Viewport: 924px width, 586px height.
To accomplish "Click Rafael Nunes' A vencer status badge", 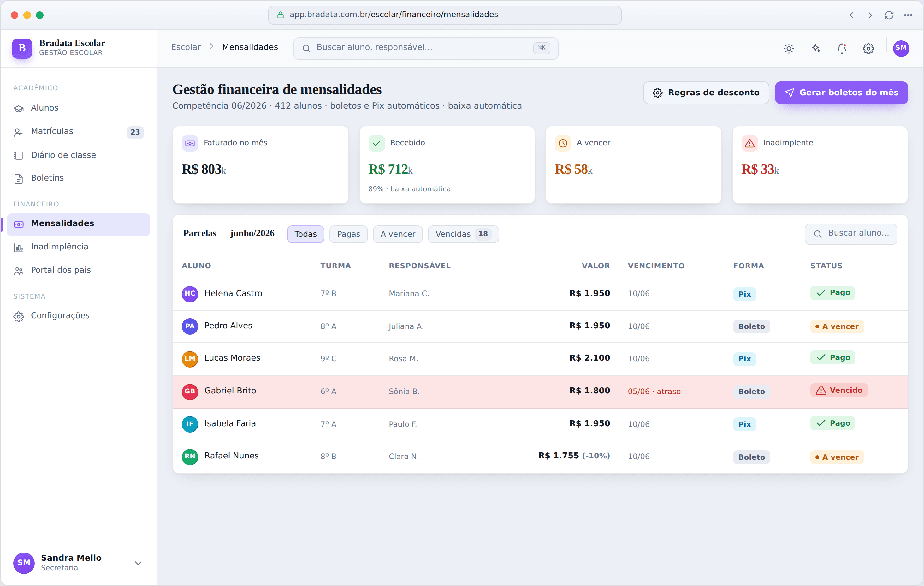I will pos(837,457).
